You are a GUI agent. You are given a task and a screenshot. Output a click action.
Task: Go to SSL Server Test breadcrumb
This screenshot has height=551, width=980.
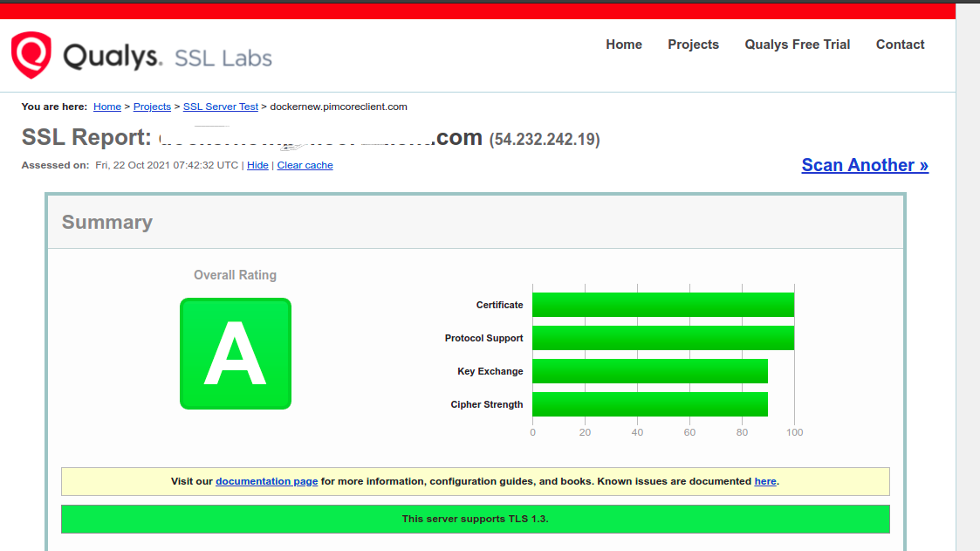(x=221, y=107)
